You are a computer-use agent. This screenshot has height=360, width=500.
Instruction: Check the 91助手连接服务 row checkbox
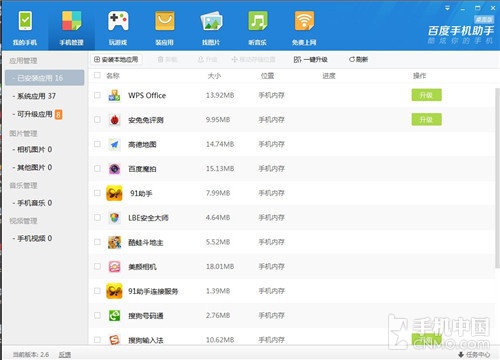pos(97,291)
